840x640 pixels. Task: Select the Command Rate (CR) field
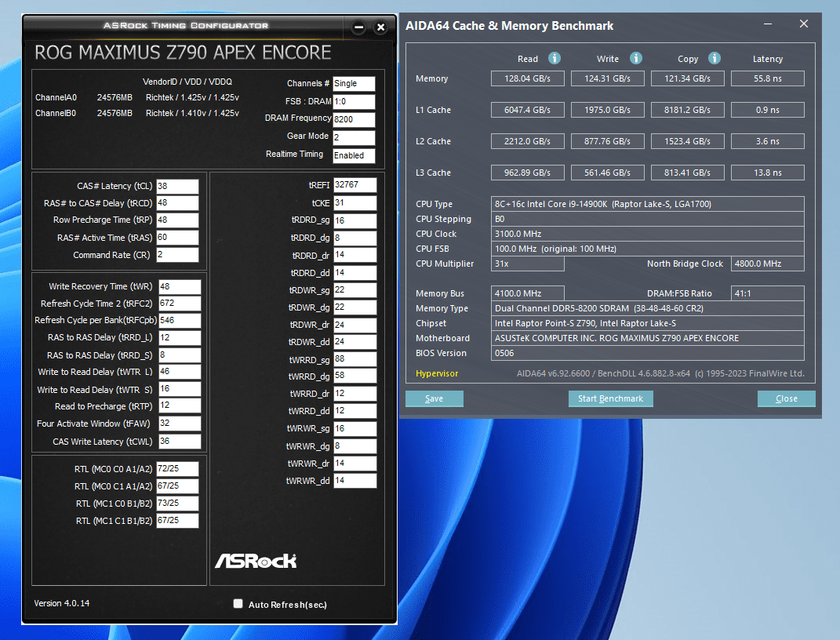tap(177, 254)
